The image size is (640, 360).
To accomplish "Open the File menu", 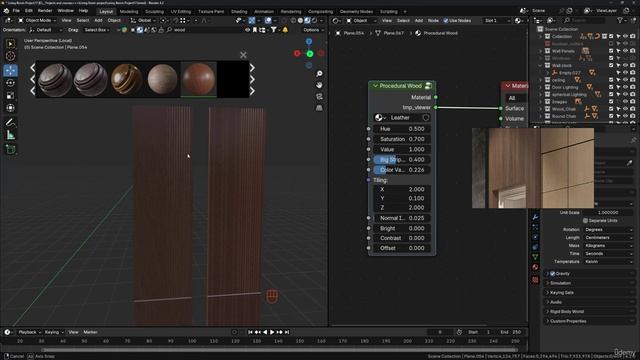I will click(x=16, y=11).
